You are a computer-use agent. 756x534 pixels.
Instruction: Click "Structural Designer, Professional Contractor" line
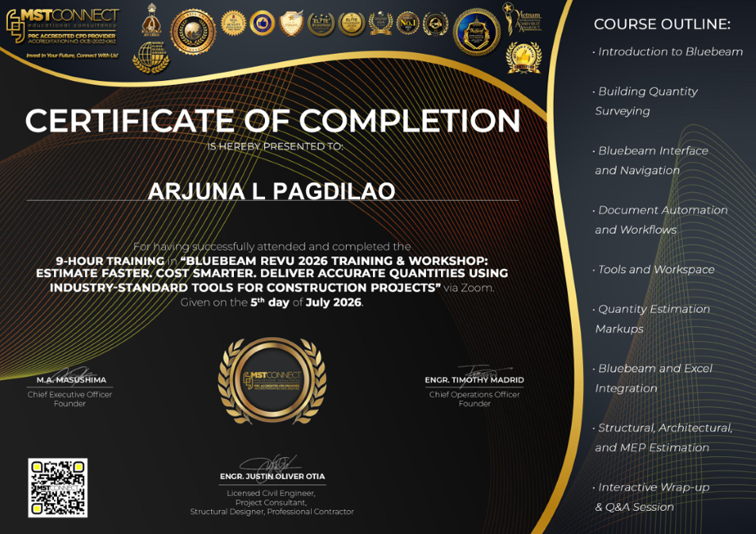(272, 512)
